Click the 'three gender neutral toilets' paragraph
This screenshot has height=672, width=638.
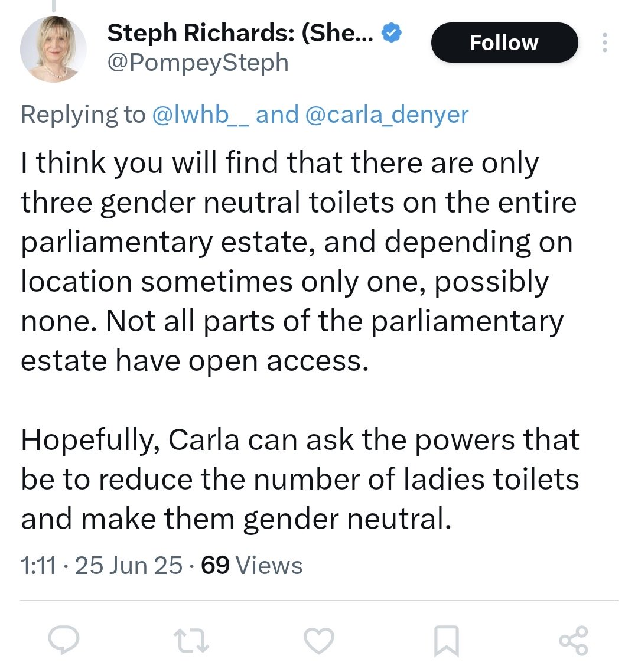coord(295,262)
